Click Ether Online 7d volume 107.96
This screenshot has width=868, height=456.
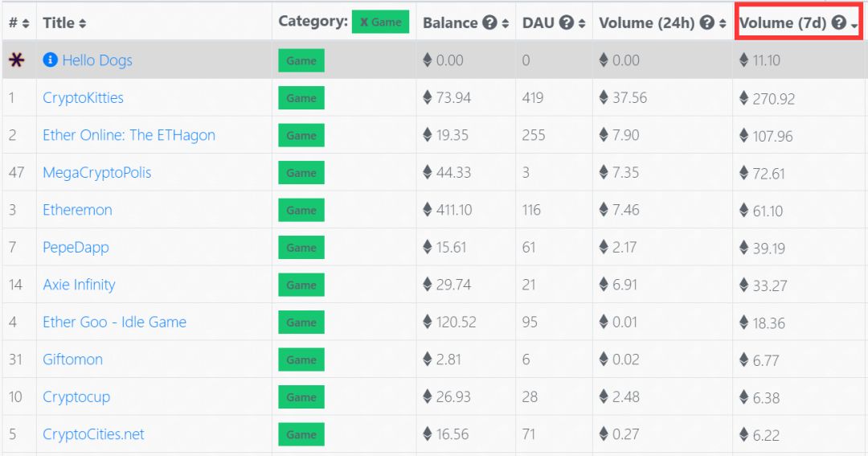pos(773,136)
